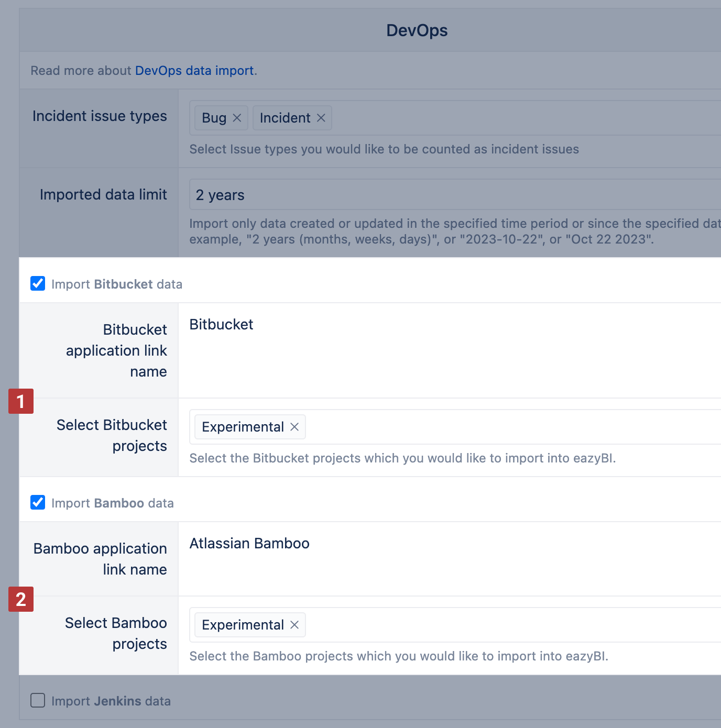Image resolution: width=721 pixels, height=728 pixels.
Task: Disable the Import Bamboo data checkbox
Action: pos(38,503)
